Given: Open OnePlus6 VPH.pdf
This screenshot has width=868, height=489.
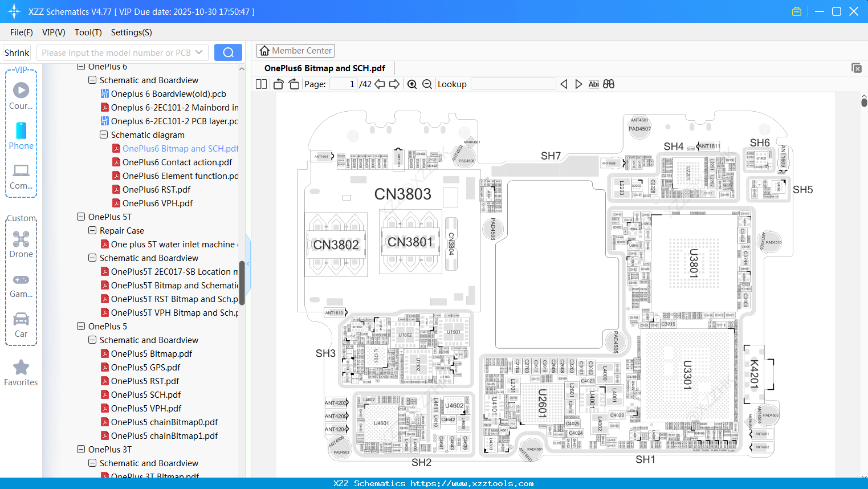Looking at the screenshot, I should 157,203.
